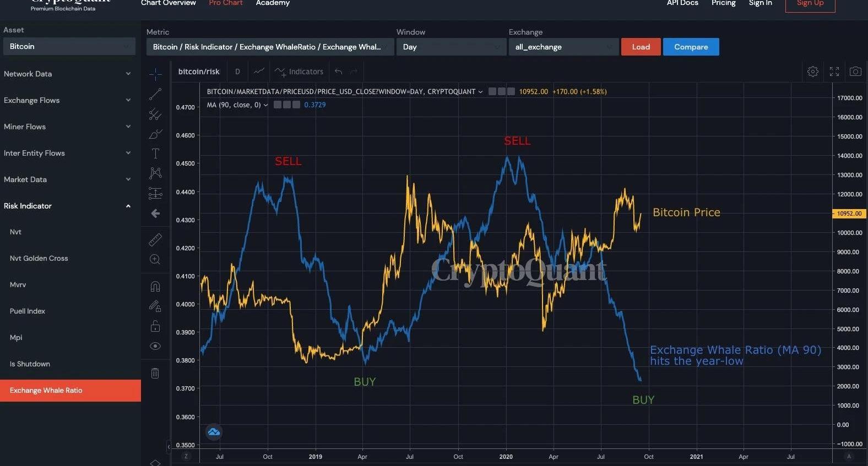This screenshot has height=466, width=868.
Task: Select Puell Index in Risk Indicator list
Action: [x=28, y=311]
